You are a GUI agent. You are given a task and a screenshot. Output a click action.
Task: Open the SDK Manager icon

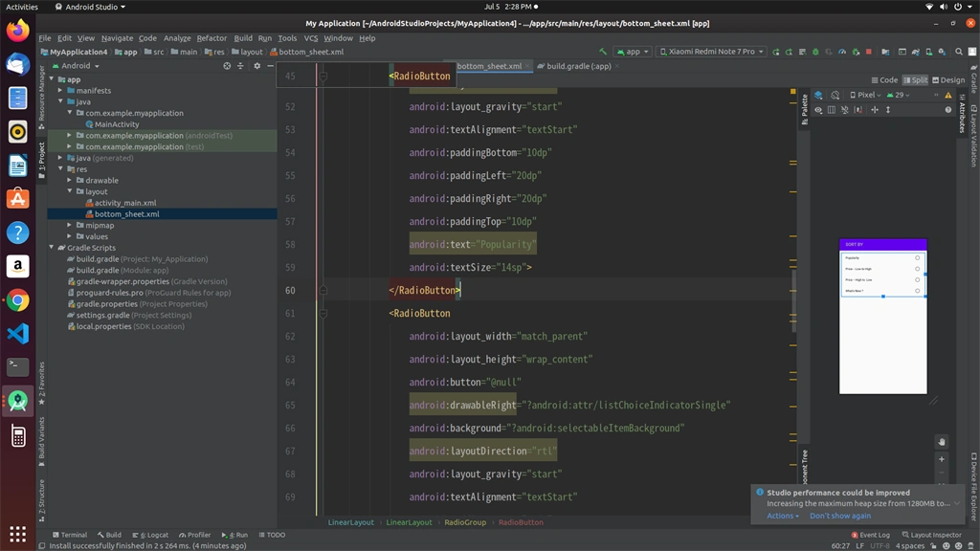point(942,52)
